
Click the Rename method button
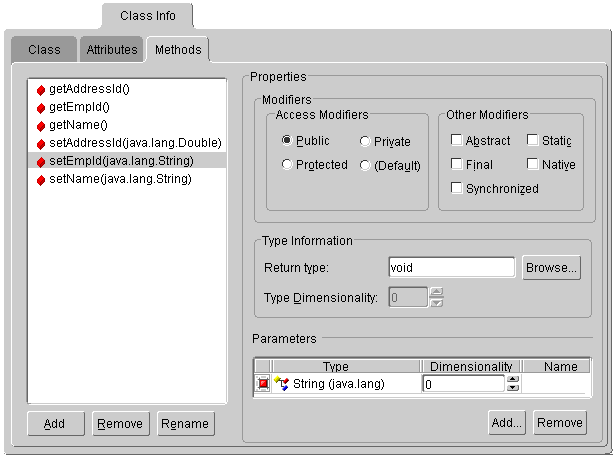pos(186,424)
